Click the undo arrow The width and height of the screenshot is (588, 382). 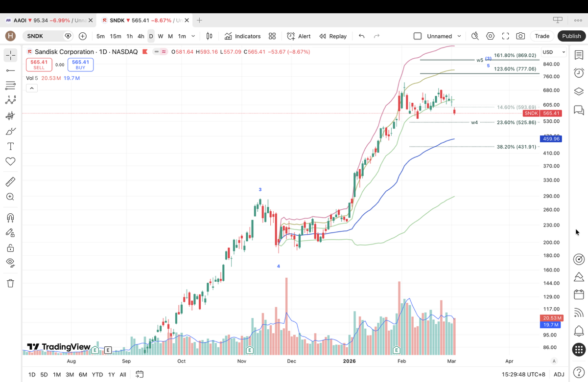click(x=361, y=36)
